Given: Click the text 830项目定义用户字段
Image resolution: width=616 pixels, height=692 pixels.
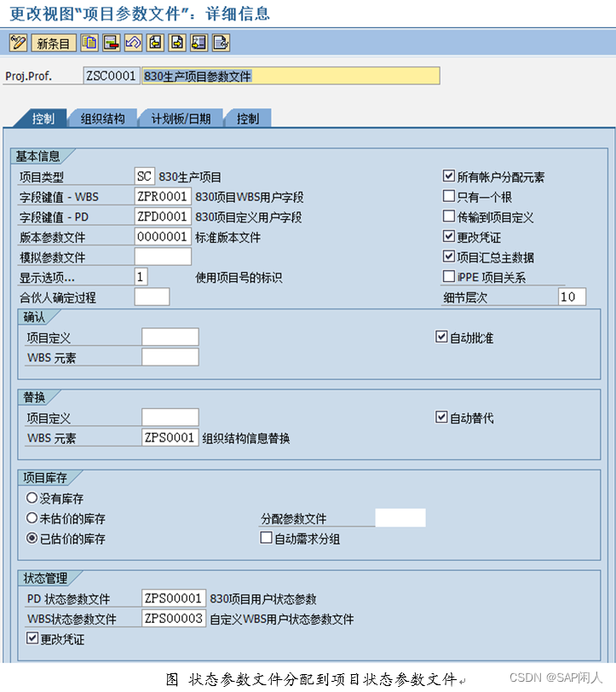Looking at the screenshot, I should point(249,217).
